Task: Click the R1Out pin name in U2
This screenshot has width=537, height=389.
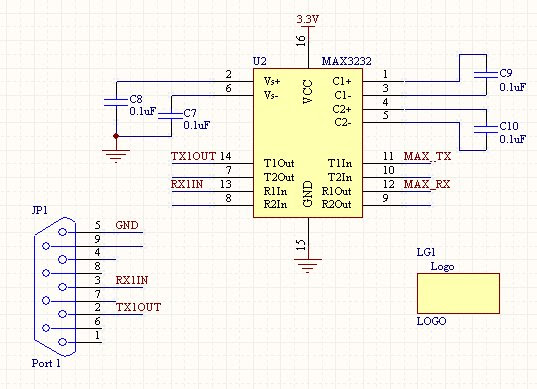Action: click(x=337, y=191)
